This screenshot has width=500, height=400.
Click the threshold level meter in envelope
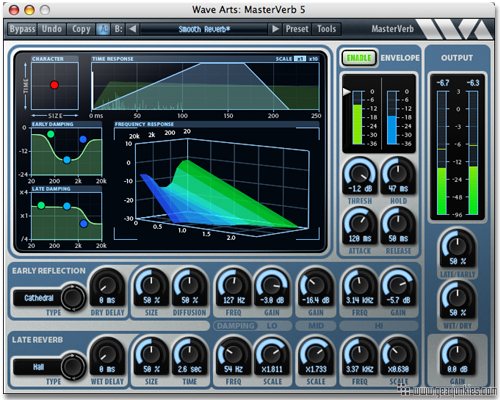point(358,118)
